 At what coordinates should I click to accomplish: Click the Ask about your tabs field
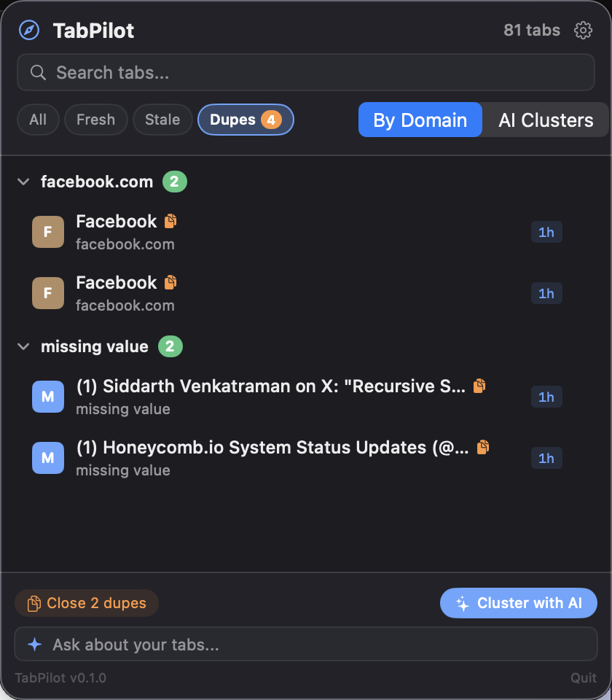click(x=306, y=645)
